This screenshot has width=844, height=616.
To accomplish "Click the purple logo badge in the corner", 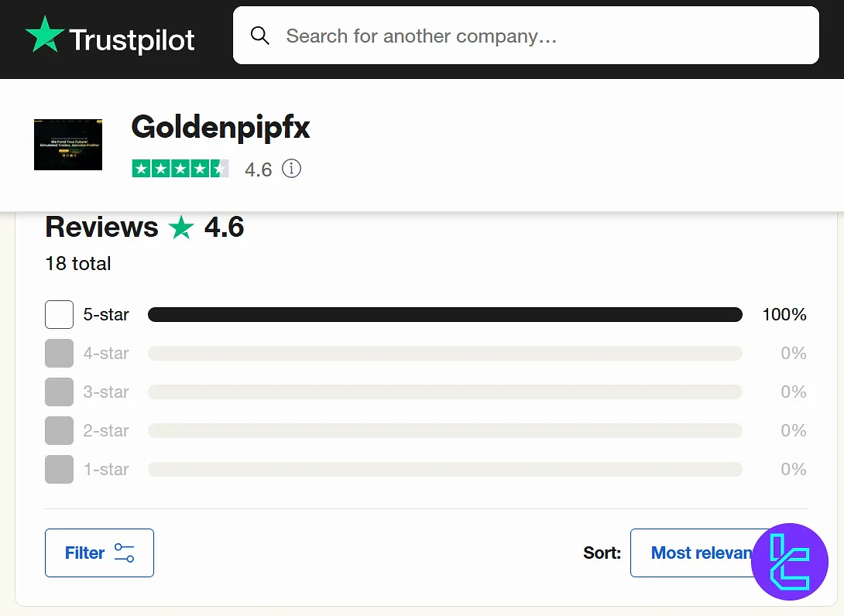I will pyautogui.click(x=789, y=562).
